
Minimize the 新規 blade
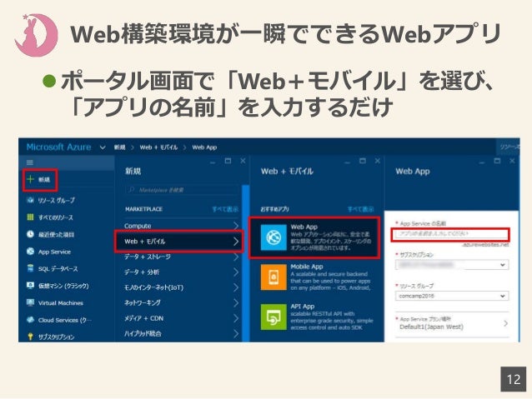[x=213, y=162]
